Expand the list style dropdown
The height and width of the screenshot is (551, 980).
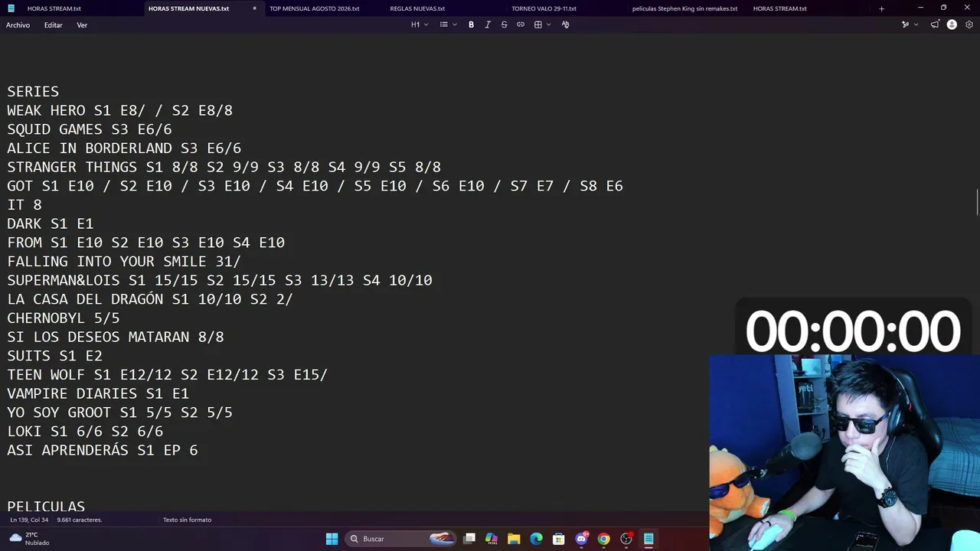pos(448,24)
